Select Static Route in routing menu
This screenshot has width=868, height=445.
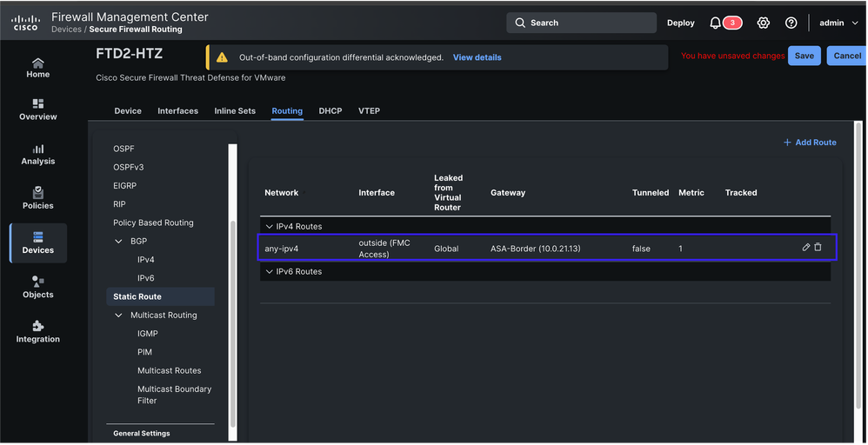(161, 296)
